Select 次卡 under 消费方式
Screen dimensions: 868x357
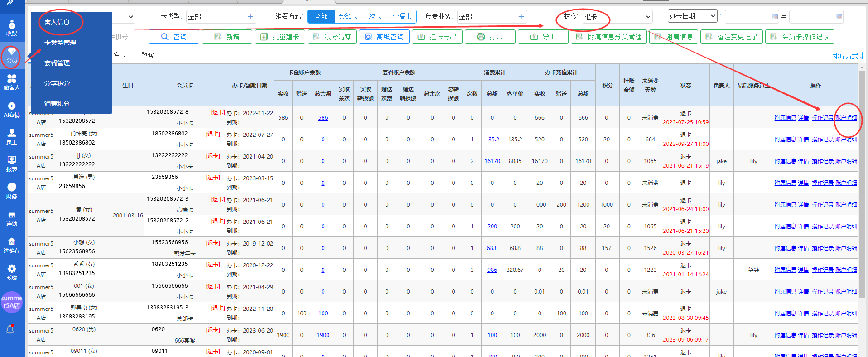point(375,17)
